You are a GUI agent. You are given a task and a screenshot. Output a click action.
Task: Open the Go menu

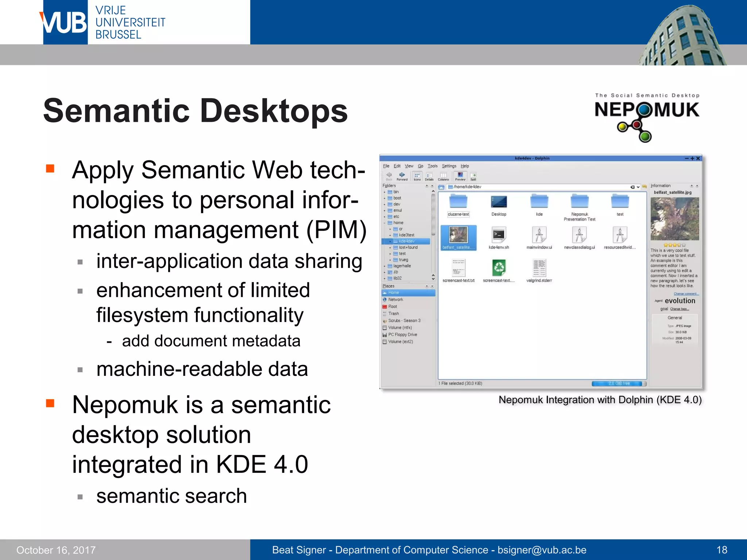click(420, 166)
